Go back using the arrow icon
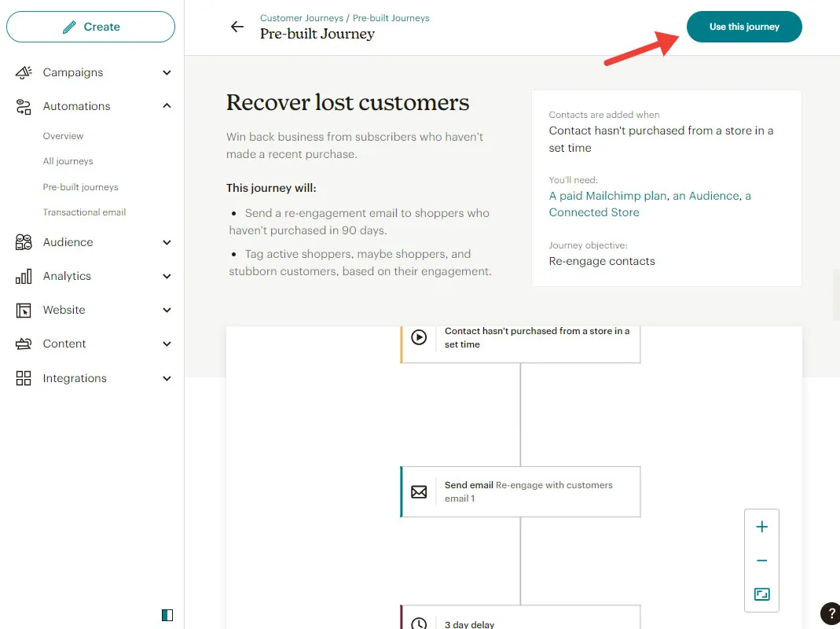The width and height of the screenshot is (840, 629). tap(237, 26)
